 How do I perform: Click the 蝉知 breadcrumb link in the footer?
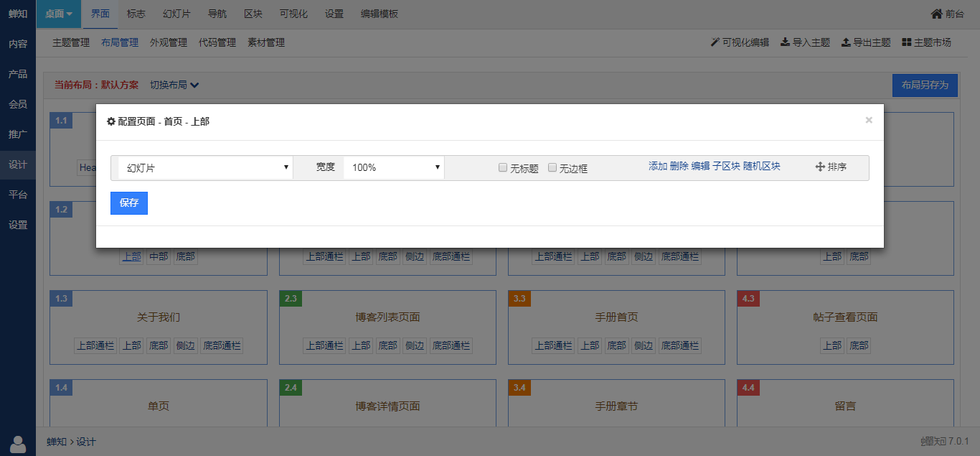point(57,442)
